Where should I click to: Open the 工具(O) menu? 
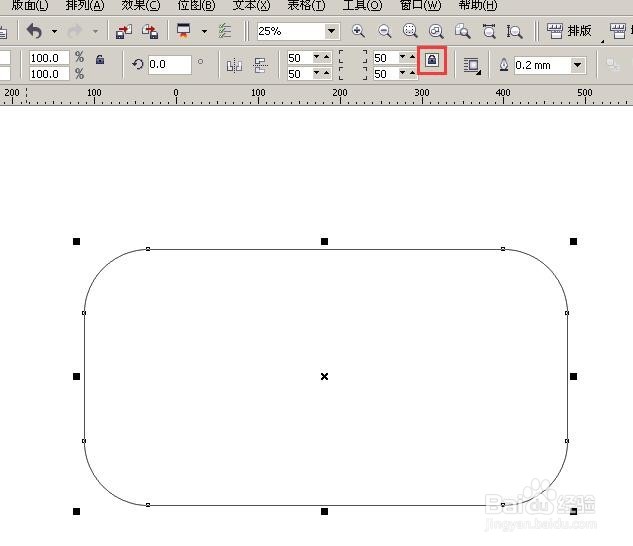point(362,6)
